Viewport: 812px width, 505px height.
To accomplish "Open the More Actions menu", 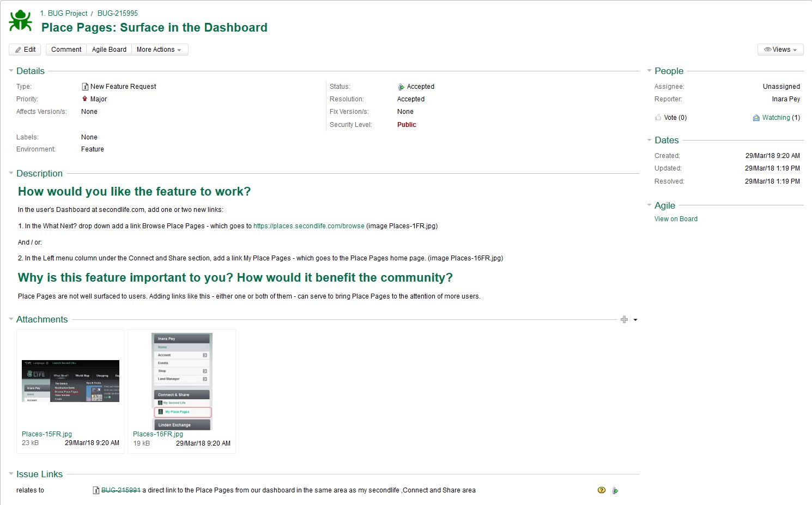I will point(159,50).
